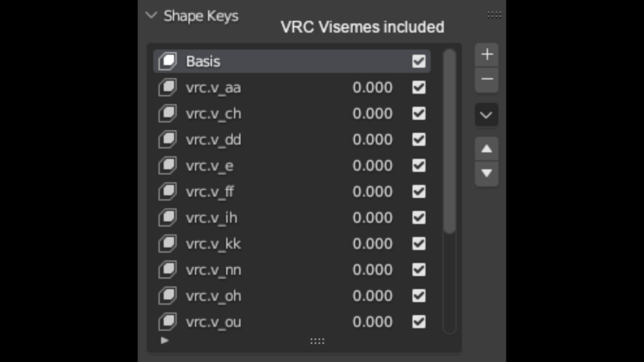Move selected shape key up
This screenshot has height=362, width=644.
click(x=487, y=149)
